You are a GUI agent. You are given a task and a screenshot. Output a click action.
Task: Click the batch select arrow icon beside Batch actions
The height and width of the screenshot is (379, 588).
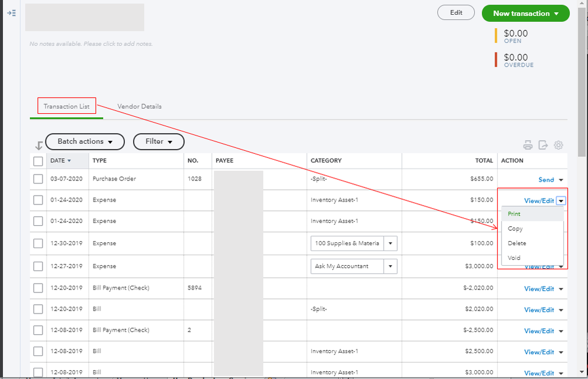click(x=39, y=145)
